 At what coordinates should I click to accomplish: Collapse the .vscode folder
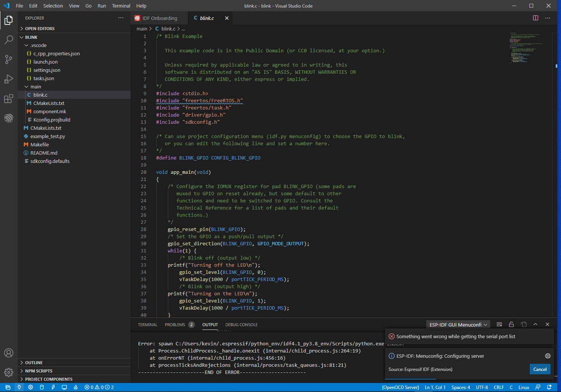74,45
